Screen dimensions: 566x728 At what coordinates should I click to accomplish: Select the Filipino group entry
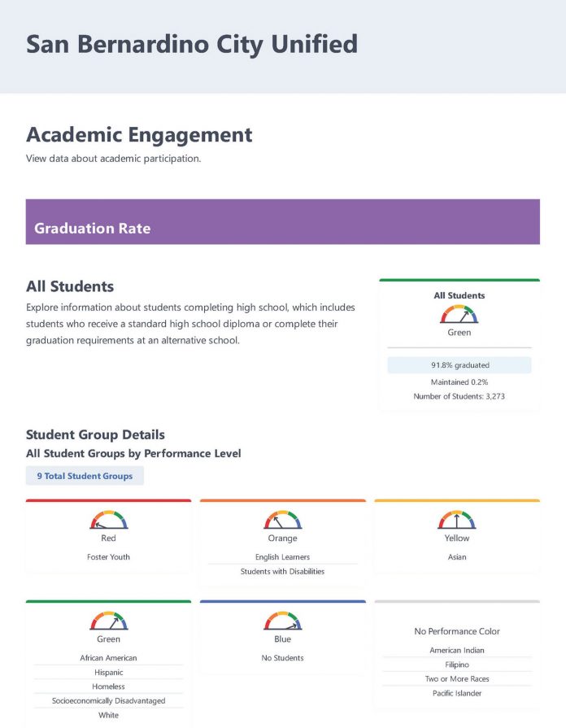pos(457,665)
